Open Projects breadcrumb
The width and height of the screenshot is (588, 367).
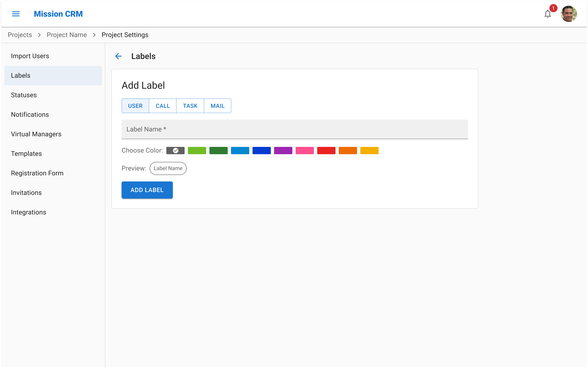[20, 35]
